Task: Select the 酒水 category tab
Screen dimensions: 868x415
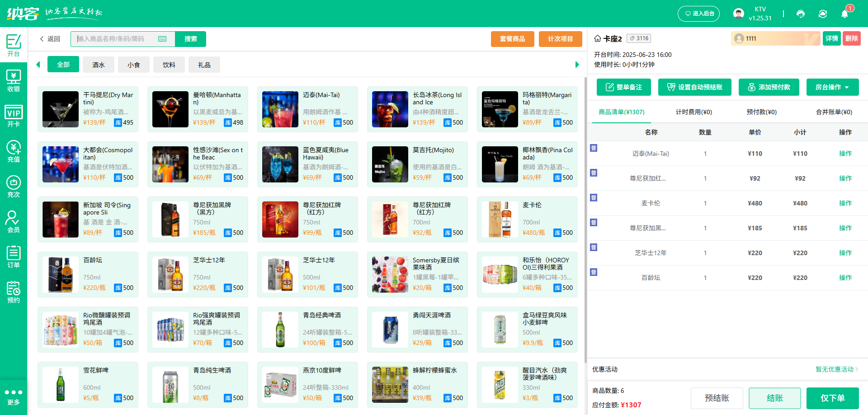Action: click(x=99, y=65)
